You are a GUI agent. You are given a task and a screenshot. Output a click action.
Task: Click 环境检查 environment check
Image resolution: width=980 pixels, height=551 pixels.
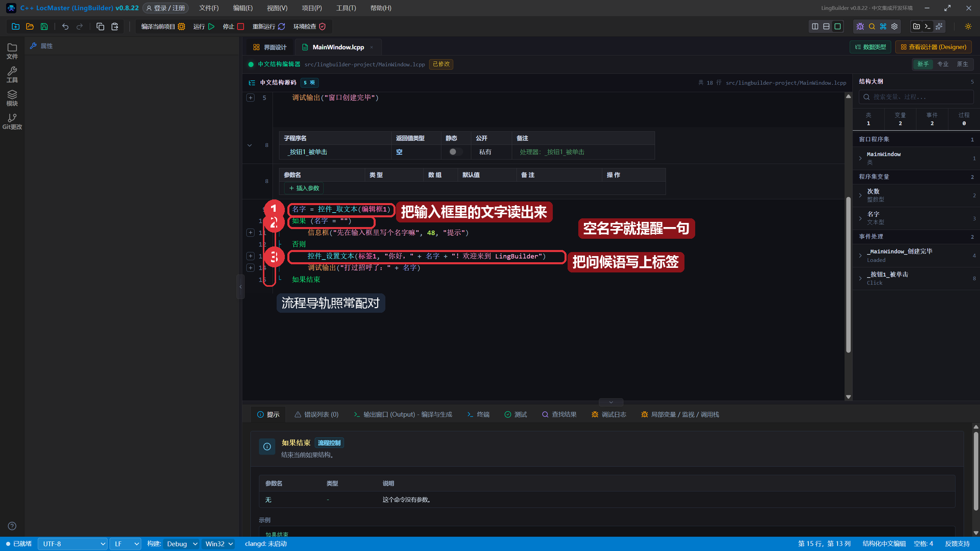309,27
